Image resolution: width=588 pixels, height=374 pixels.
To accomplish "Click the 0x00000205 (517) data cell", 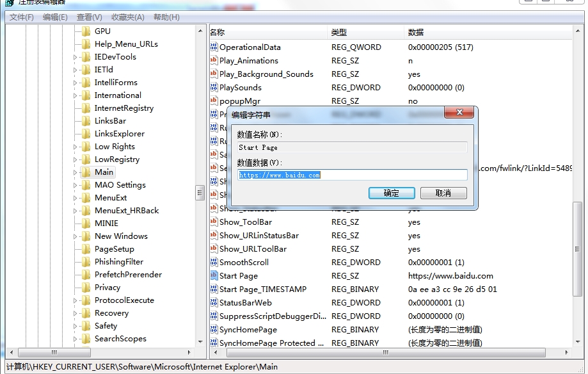I will [x=440, y=47].
